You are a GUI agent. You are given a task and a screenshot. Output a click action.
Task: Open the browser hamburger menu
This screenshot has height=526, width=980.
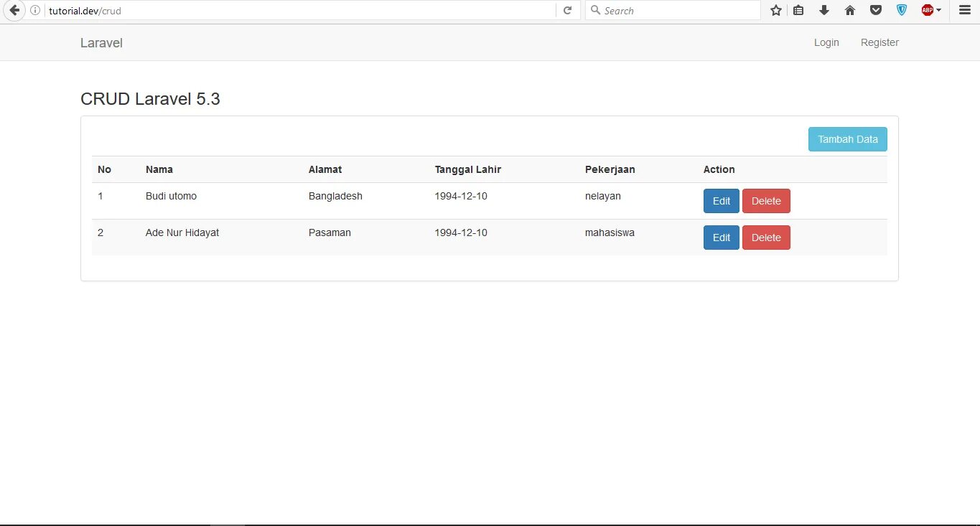pos(964,10)
